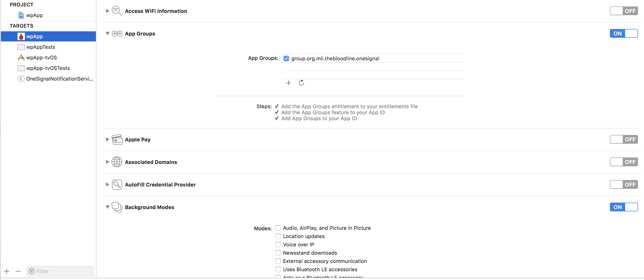The image size is (644, 280).
Task: Add a new target using the plus button
Action: click(6, 271)
